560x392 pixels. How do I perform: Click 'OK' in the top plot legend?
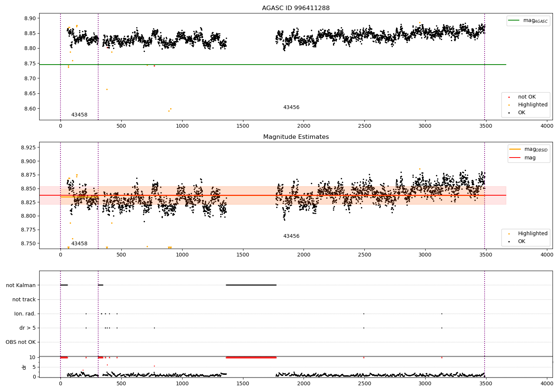[x=521, y=113]
